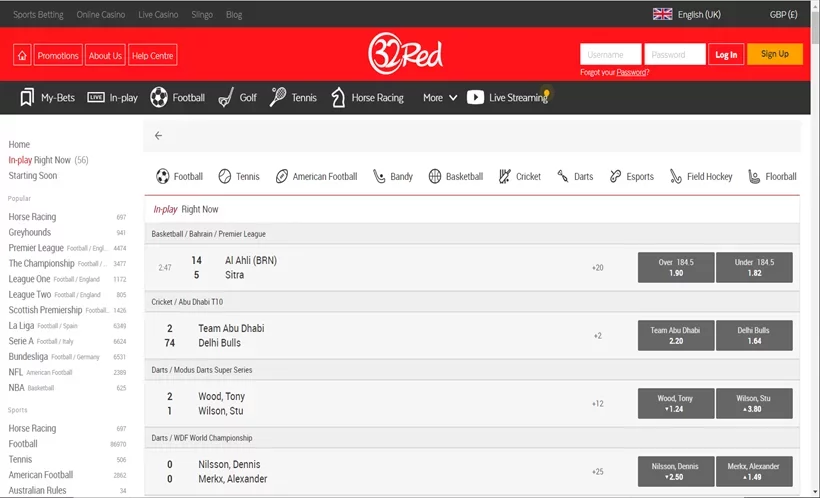
Task: Bet Nilsson, Dennis at 2.50
Action: click(x=676, y=471)
